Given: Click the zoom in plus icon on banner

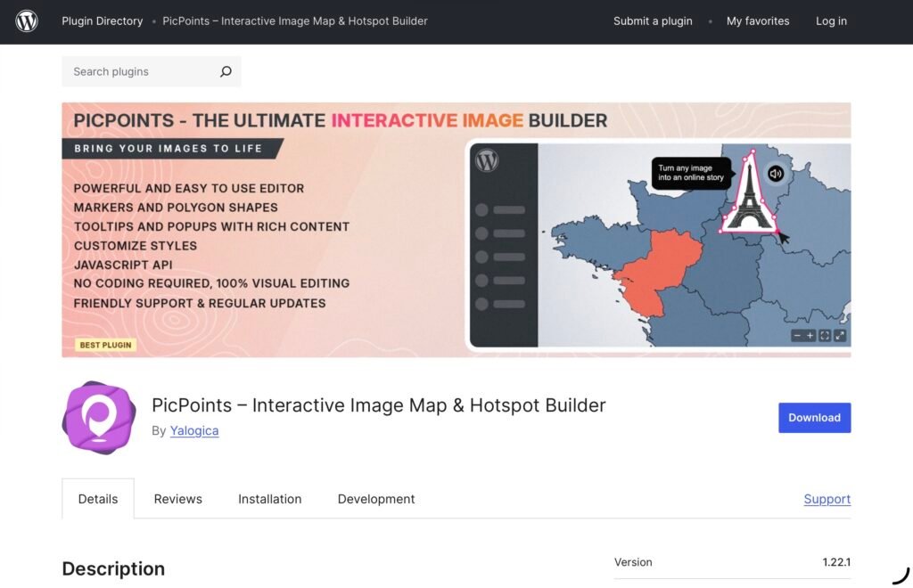Looking at the screenshot, I should pos(810,336).
